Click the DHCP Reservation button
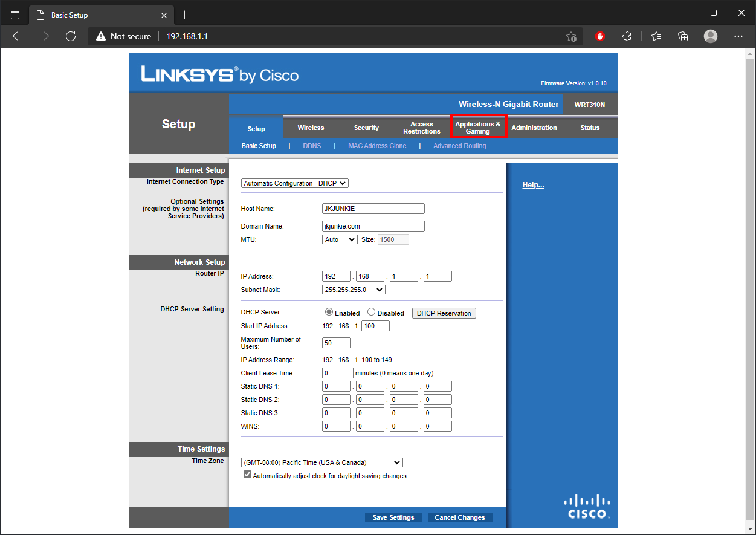 click(444, 313)
